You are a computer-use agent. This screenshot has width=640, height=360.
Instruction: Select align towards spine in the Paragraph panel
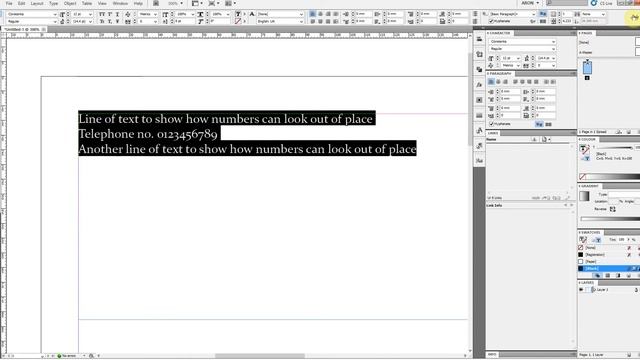(x=546, y=82)
